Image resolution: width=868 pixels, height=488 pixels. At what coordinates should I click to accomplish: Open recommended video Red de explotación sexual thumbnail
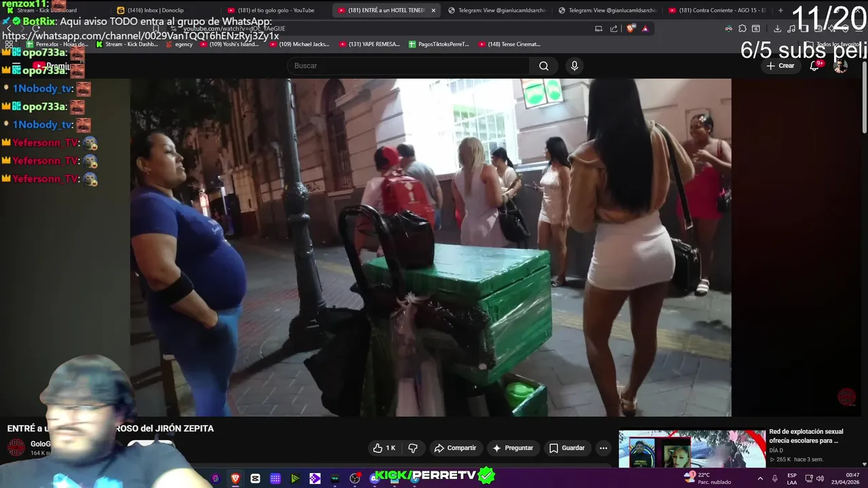[x=692, y=449]
